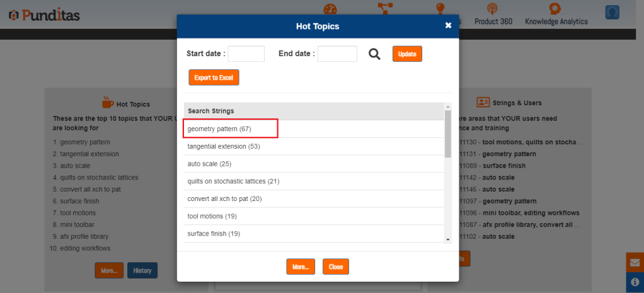The width and height of the screenshot is (644, 293).
Task: Open the dashboard gauge icon in navbar
Action: (331, 9)
